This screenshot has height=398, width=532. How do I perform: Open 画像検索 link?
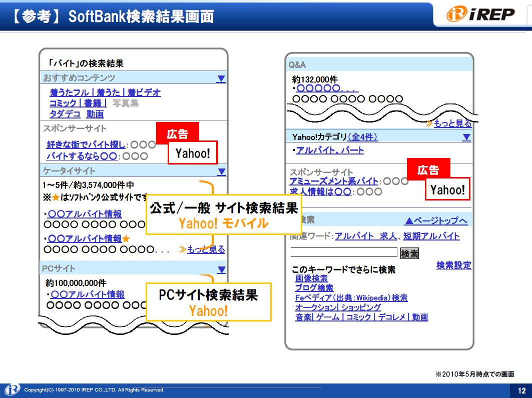[x=311, y=278]
